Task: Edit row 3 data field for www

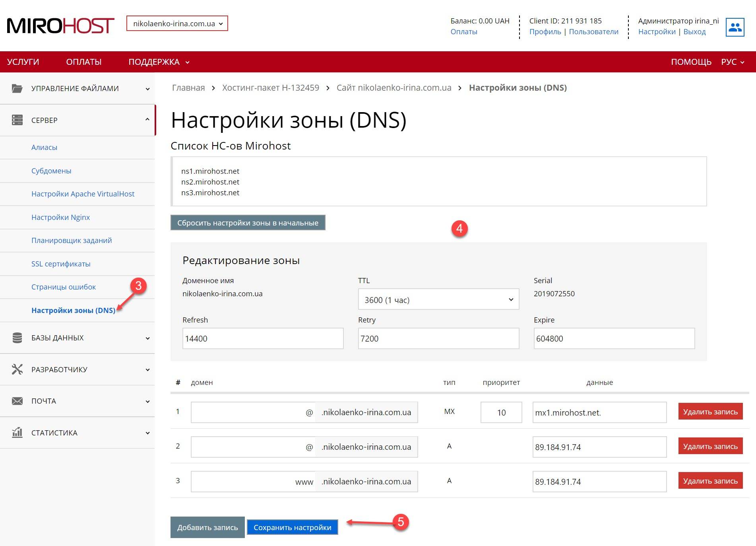Action: [x=599, y=482]
